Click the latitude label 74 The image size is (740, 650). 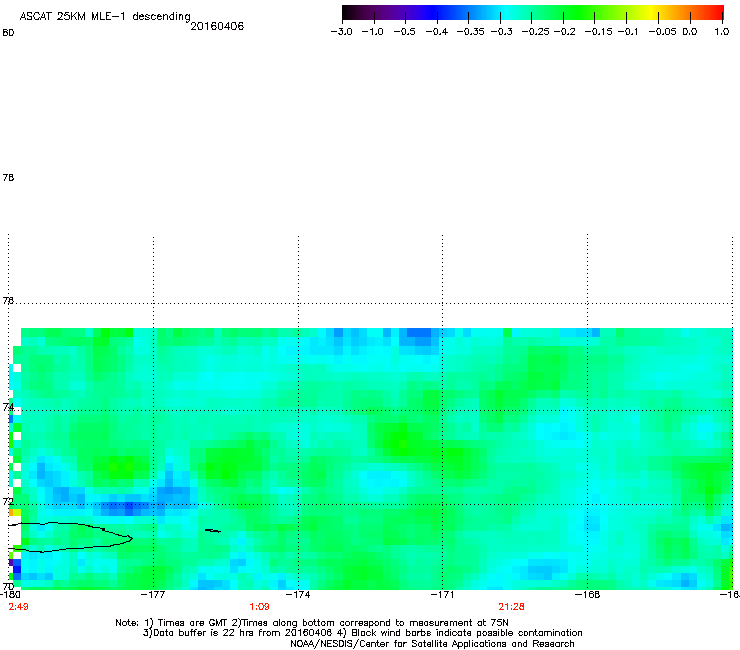pyautogui.click(x=8, y=407)
